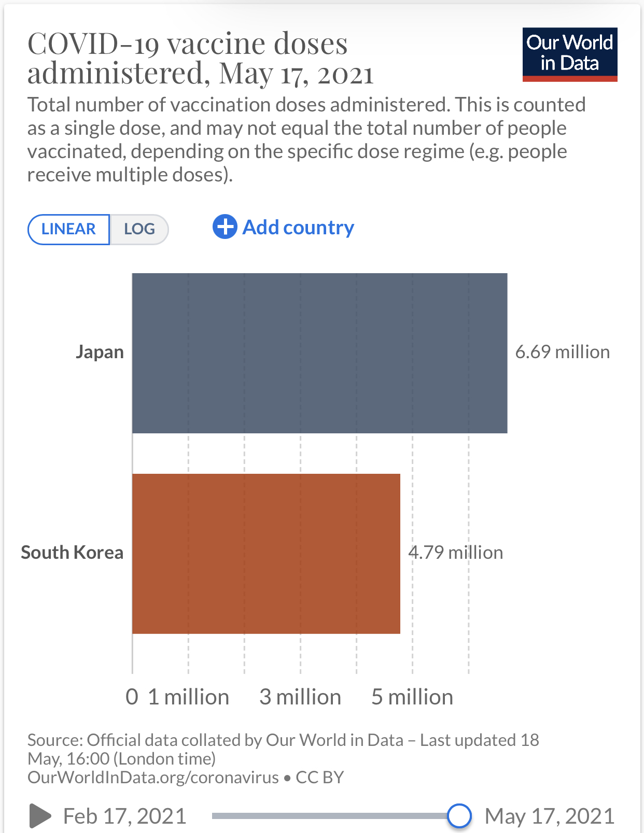Click the 6.69 million value label

click(x=562, y=352)
